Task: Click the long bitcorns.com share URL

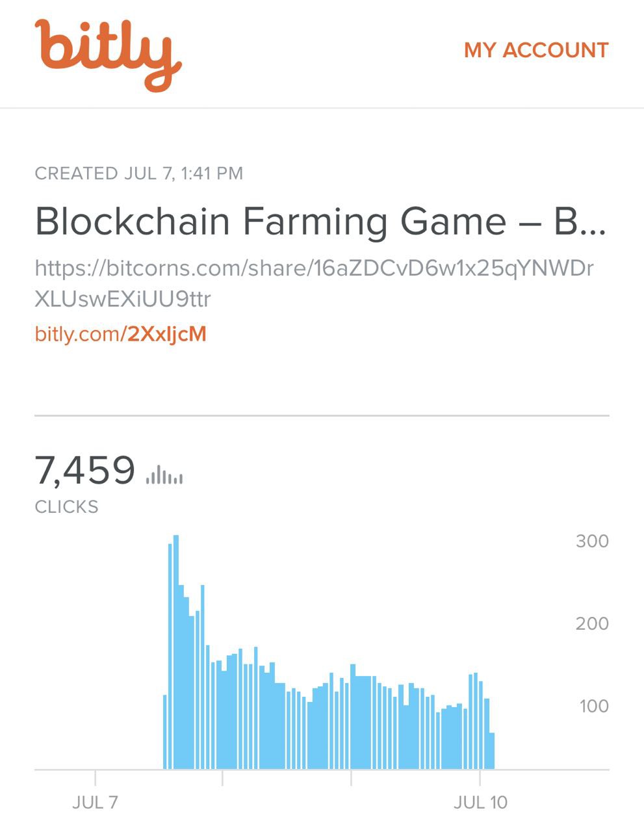Action: point(314,283)
